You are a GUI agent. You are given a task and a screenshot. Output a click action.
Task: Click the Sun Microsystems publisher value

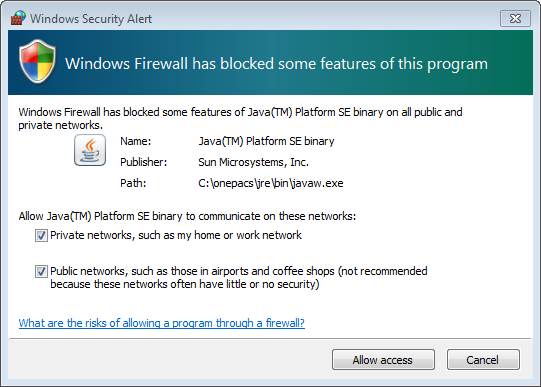click(254, 162)
